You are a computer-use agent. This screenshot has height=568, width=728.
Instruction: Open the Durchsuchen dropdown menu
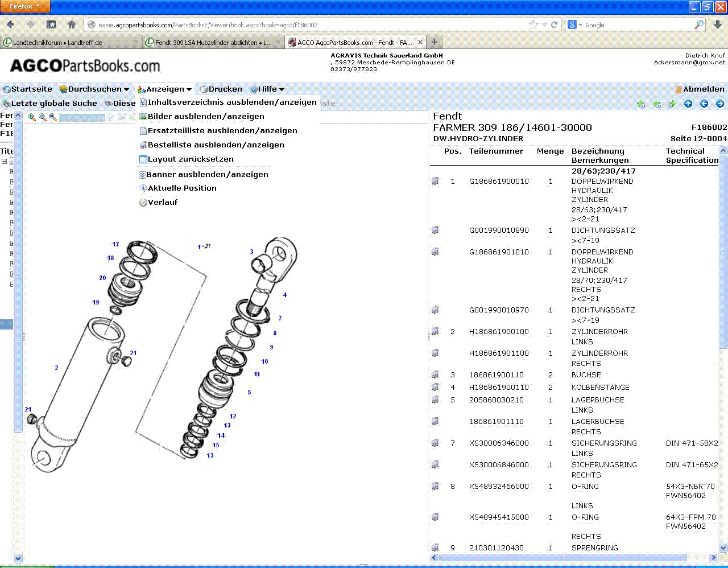[94, 89]
